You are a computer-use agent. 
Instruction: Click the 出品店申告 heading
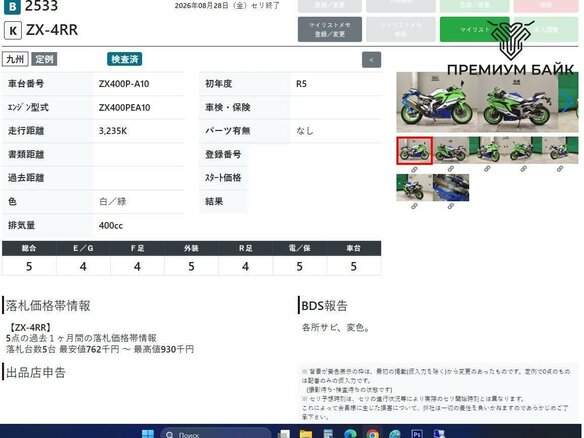[x=36, y=372]
